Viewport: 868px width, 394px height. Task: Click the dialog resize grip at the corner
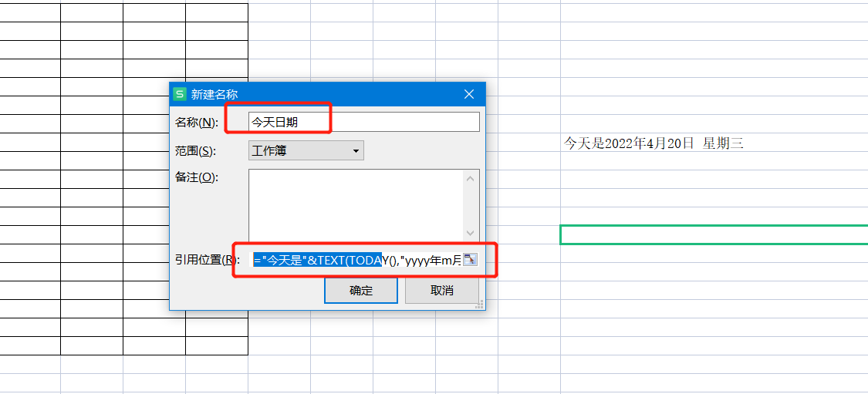481,305
